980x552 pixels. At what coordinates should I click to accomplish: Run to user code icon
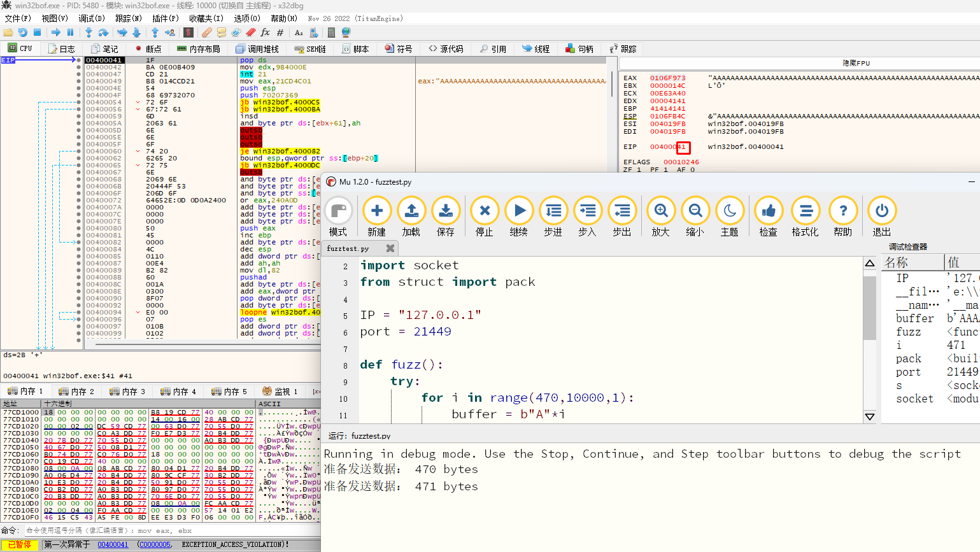tap(170, 32)
